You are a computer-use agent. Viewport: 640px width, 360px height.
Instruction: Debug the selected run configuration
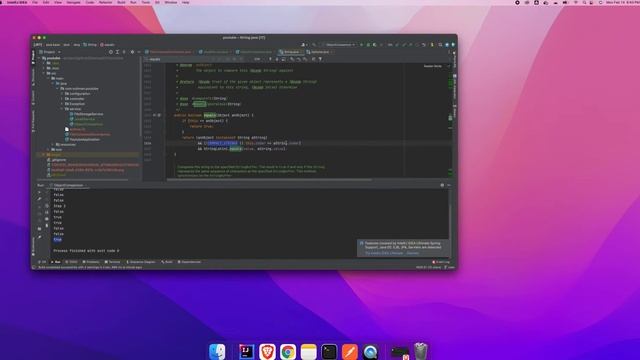368,44
